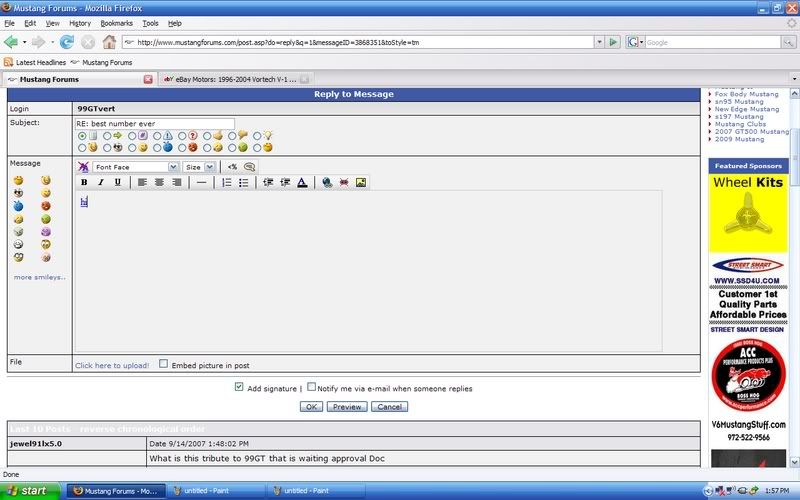
Task: Uncheck Add signature option
Action: (239, 387)
